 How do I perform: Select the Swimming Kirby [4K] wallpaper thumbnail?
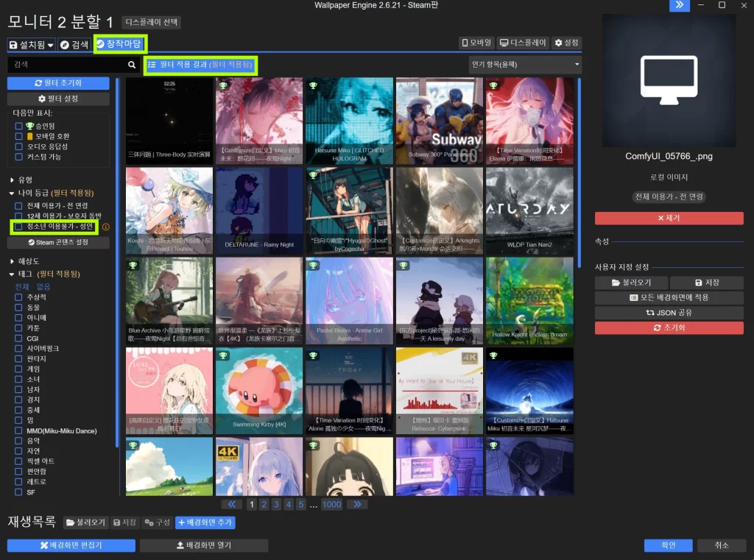(258, 391)
